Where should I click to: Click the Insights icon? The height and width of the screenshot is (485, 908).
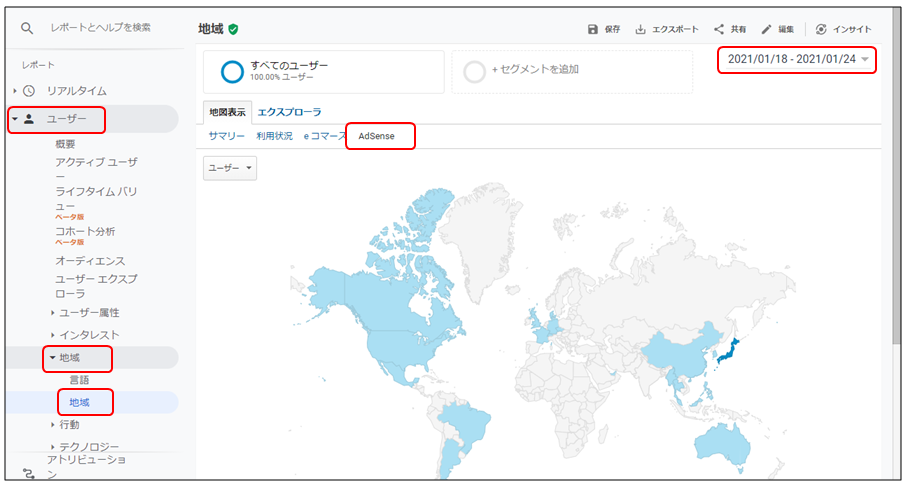click(821, 30)
